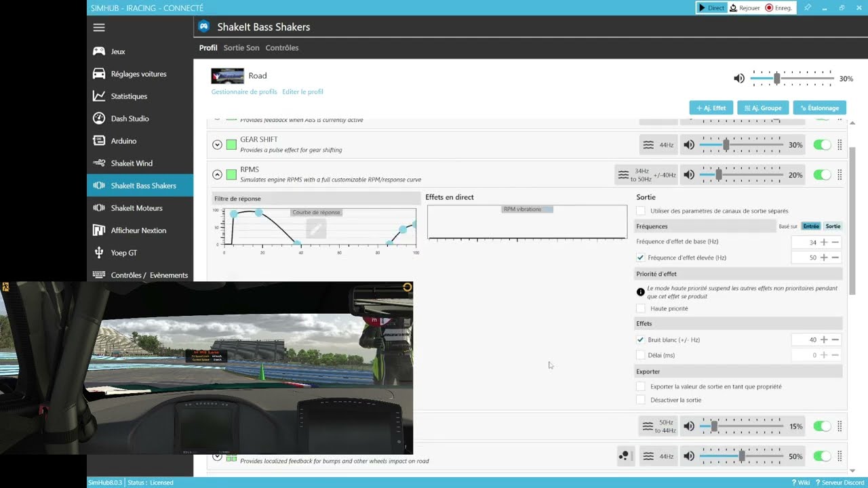868x488 pixels.
Task: Click the pin icon in the title bar
Action: pyautogui.click(x=807, y=7)
